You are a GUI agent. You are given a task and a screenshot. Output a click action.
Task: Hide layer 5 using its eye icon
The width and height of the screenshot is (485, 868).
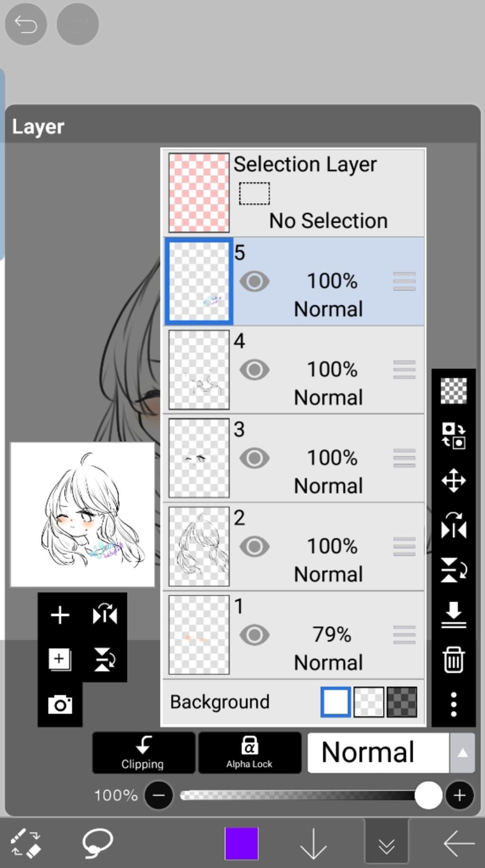[x=254, y=282]
